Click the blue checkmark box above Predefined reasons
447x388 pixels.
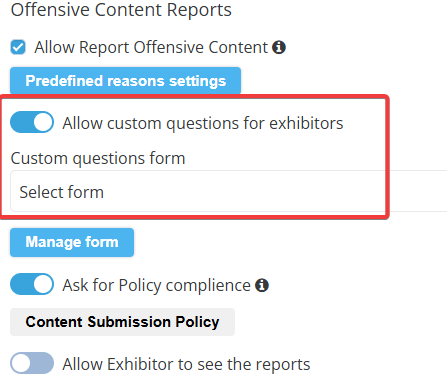coord(18,47)
